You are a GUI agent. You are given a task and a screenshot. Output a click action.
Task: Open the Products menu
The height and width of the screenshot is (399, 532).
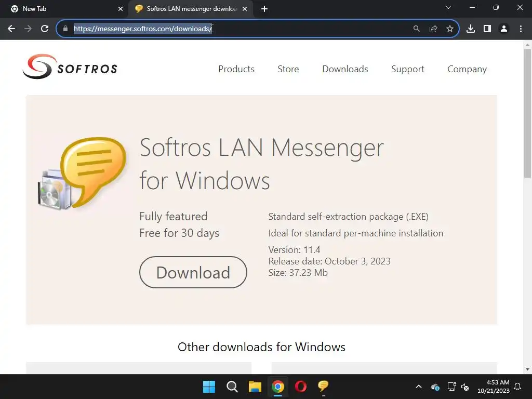(x=236, y=69)
